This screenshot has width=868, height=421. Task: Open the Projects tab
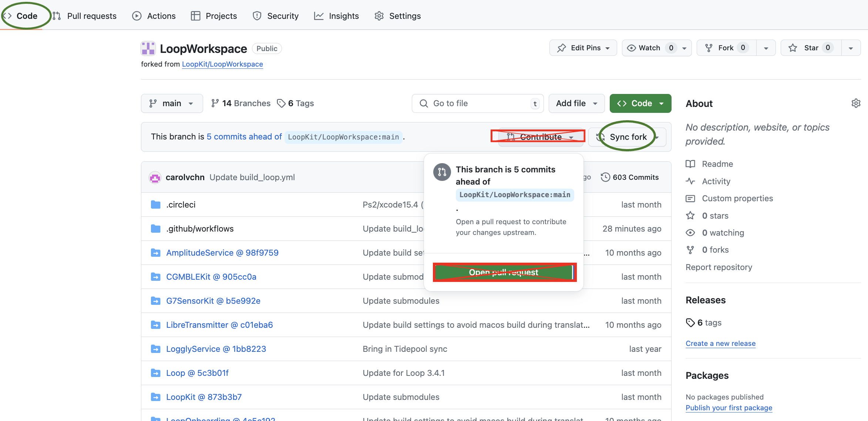pyautogui.click(x=214, y=16)
